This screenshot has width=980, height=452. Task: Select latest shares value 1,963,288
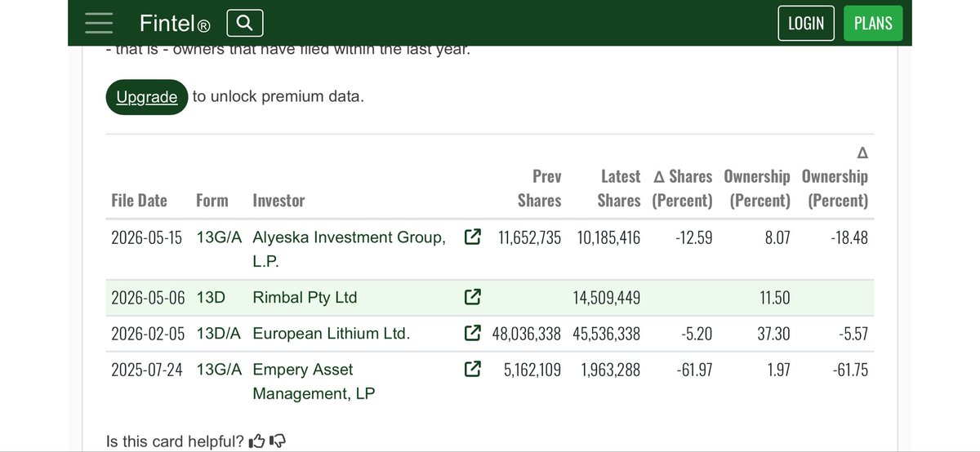point(611,370)
